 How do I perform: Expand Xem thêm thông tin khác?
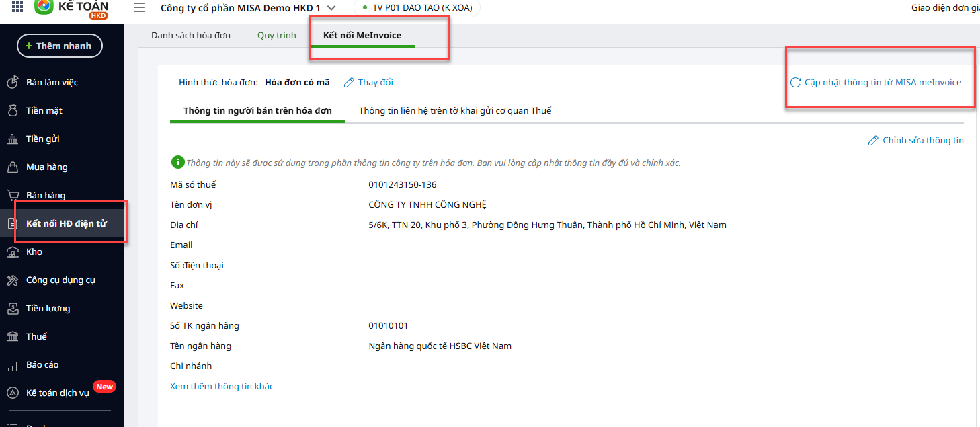click(222, 386)
